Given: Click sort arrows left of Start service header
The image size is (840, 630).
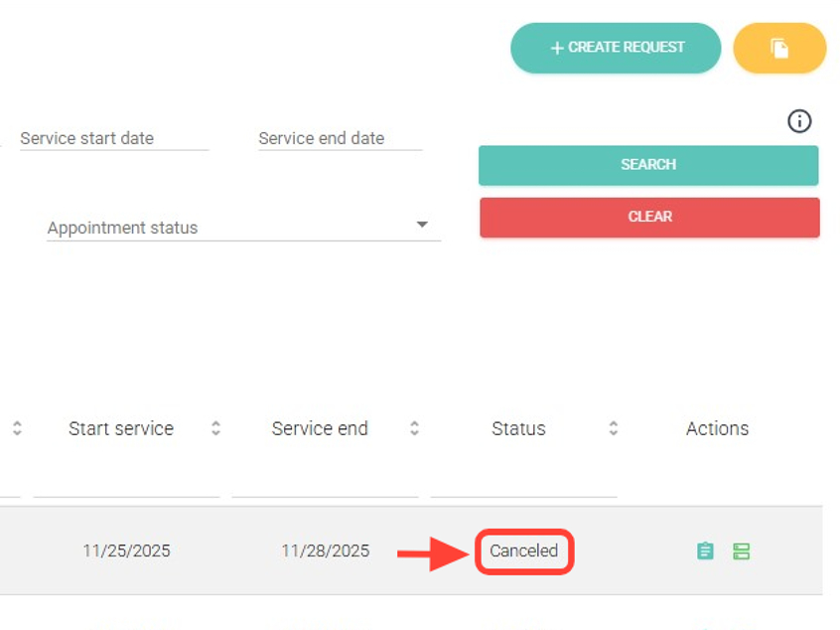Looking at the screenshot, I should tap(17, 428).
